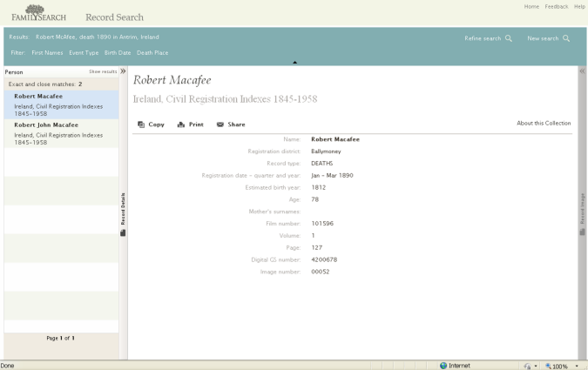The height and width of the screenshot is (370, 588).
Task: Open the Death Place filter
Action: click(152, 53)
